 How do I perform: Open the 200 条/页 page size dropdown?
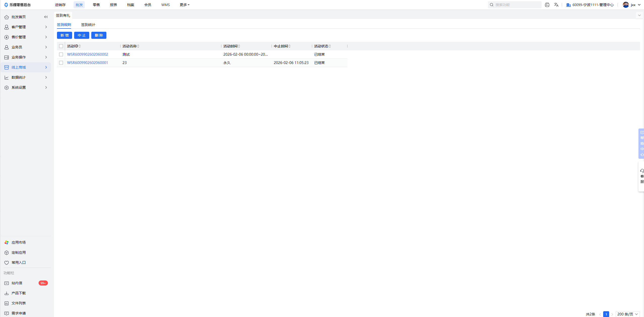(x=627, y=314)
